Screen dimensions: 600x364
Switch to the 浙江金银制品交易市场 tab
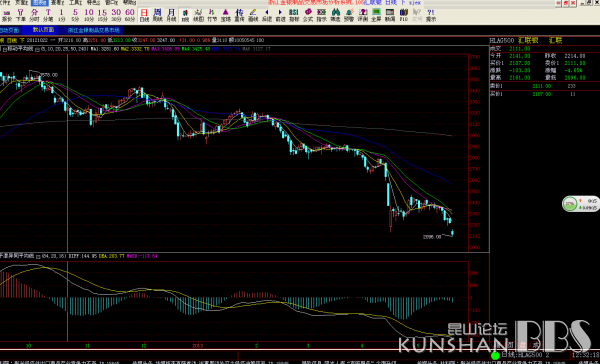pos(94,29)
